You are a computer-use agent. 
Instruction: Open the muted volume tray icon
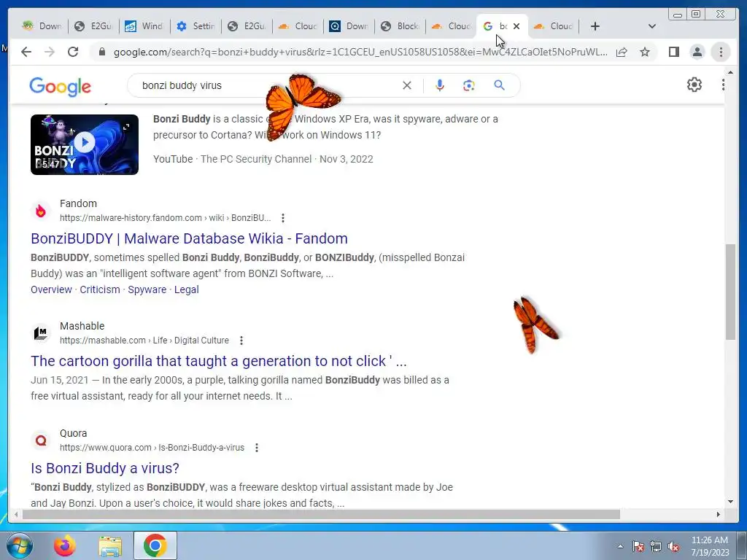(673, 546)
